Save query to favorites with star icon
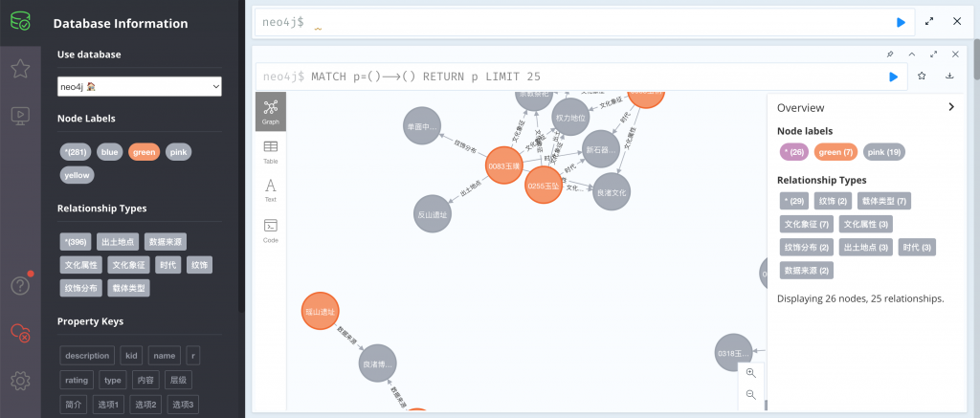This screenshot has height=418, width=980. 922,77
